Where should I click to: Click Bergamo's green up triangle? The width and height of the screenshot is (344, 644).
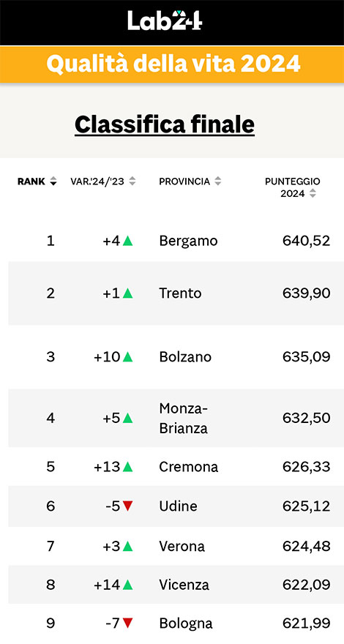coord(128,241)
